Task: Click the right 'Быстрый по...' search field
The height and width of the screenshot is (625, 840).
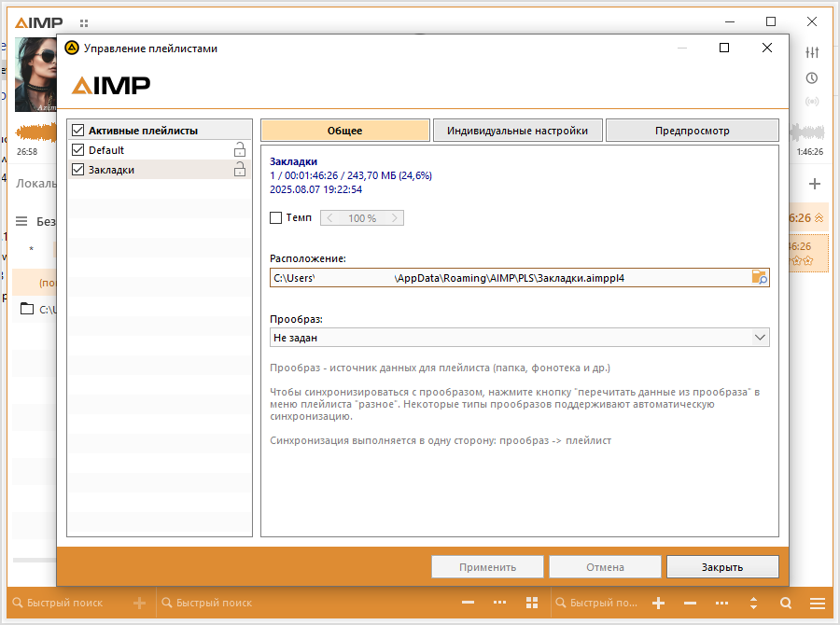Action: (597, 603)
